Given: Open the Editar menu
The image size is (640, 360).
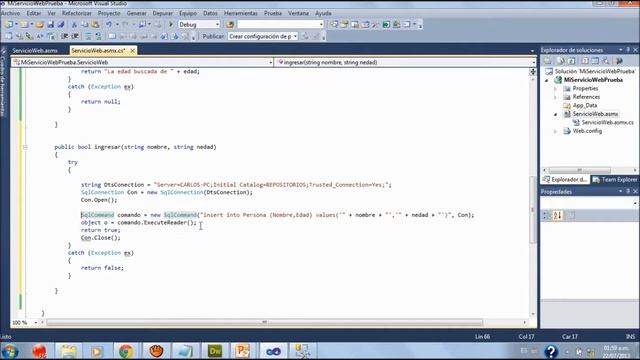Looking at the screenshot, I should click(34, 13).
